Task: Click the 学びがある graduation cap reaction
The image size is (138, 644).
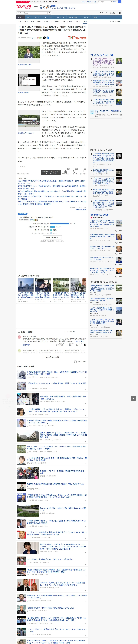Action: pos(66,172)
